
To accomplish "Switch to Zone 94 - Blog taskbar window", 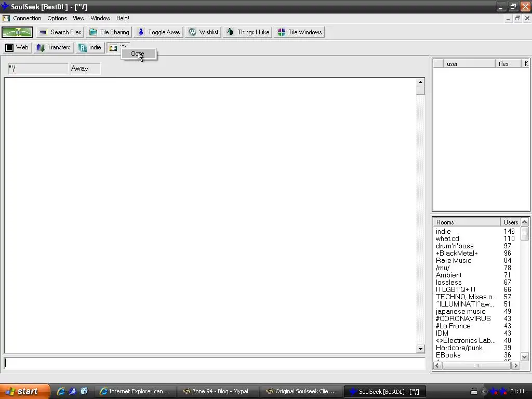I will [x=219, y=392].
